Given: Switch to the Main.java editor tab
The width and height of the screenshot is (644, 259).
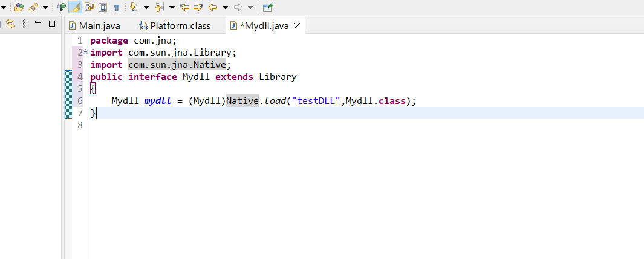Looking at the screenshot, I should click(95, 26).
